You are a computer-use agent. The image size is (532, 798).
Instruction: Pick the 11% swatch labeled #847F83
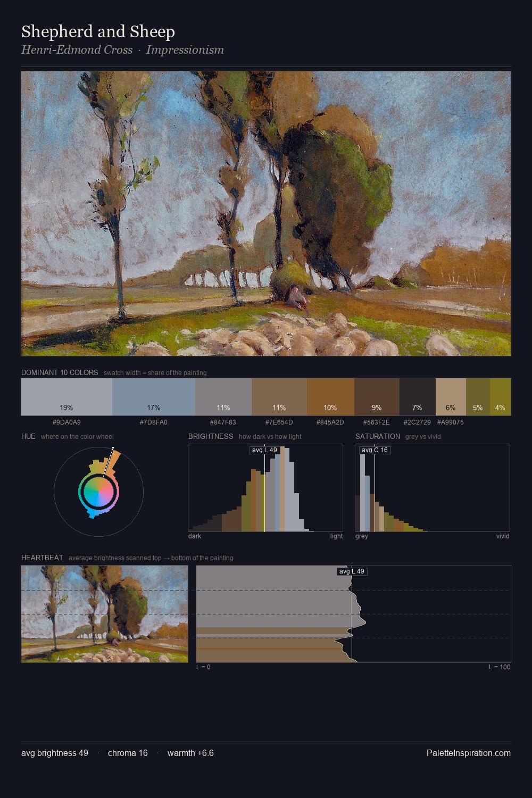pyautogui.click(x=223, y=397)
